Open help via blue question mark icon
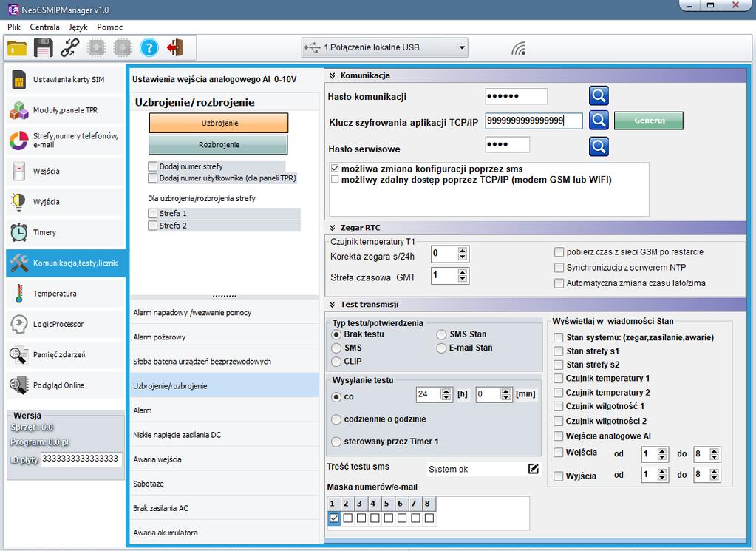This screenshot has width=756, height=551. (149, 48)
